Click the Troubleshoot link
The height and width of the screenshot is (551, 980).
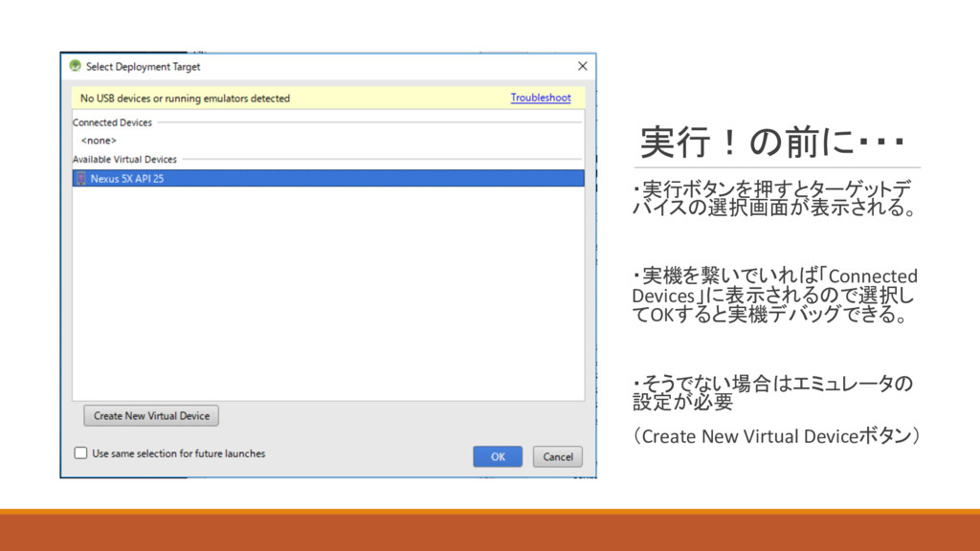coord(541,98)
